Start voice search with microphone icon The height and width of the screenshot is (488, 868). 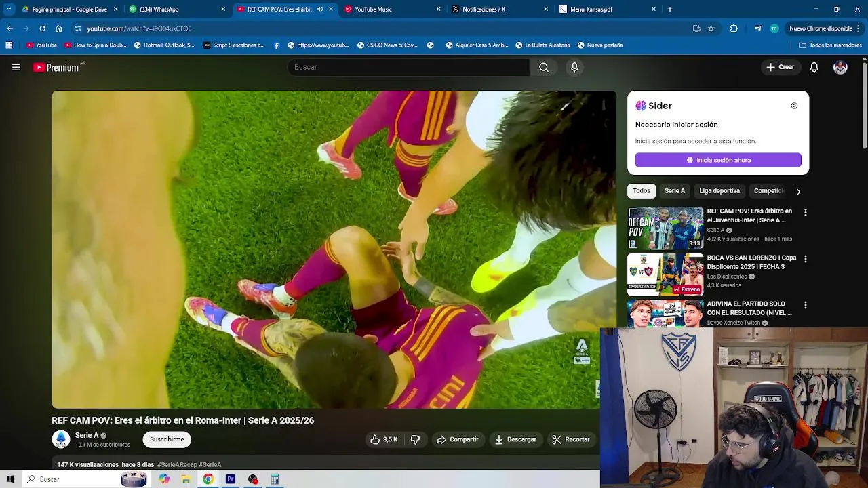coord(574,67)
